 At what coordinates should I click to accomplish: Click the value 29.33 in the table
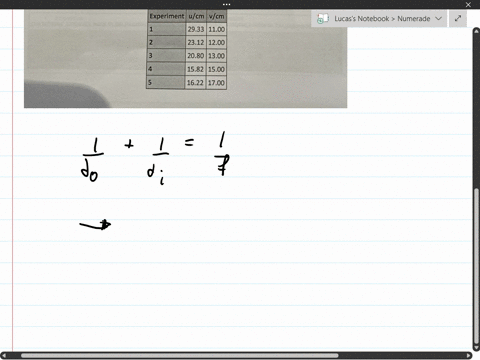tap(196, 29)
